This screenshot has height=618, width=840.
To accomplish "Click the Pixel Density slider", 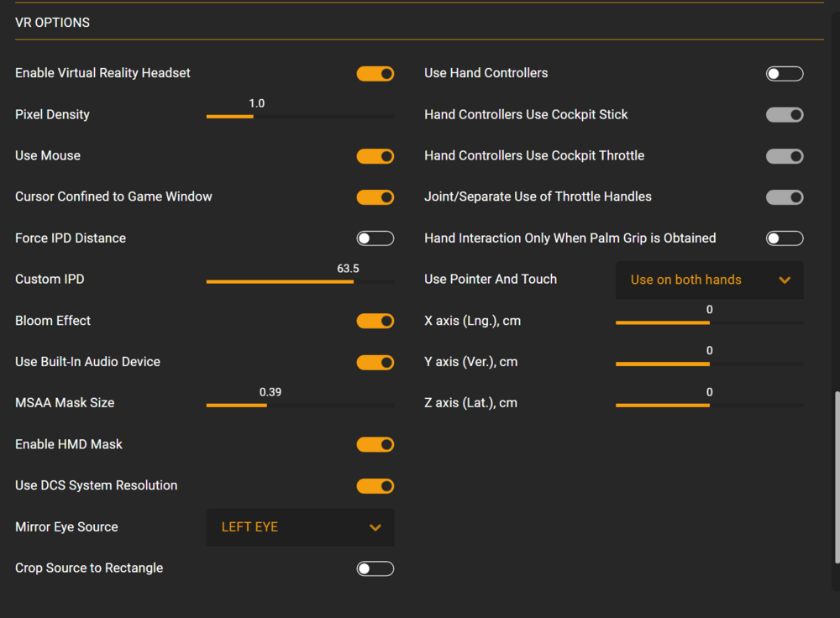I will point(300,116).
